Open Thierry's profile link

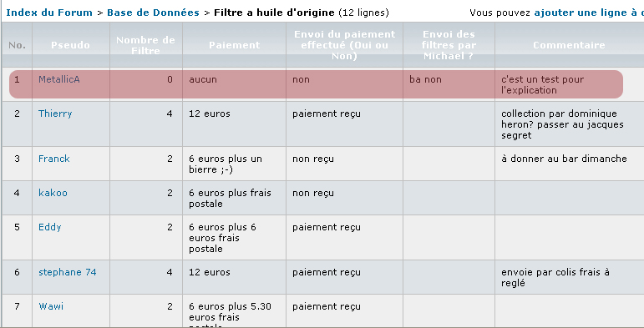[x=55, y=114]
